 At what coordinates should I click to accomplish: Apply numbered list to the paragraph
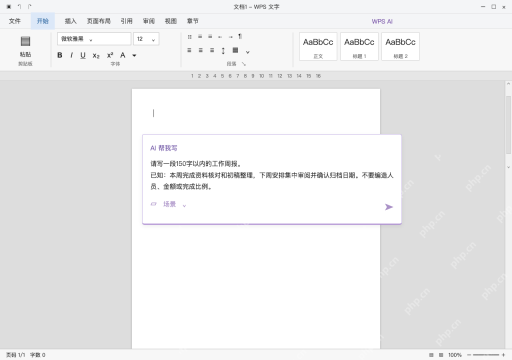pos(200,37)
